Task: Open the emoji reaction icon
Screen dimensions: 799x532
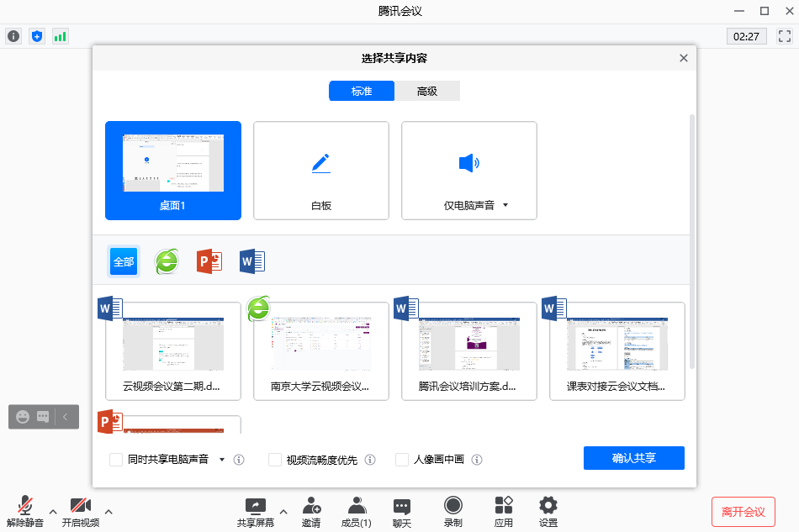Action: point(23,417)
